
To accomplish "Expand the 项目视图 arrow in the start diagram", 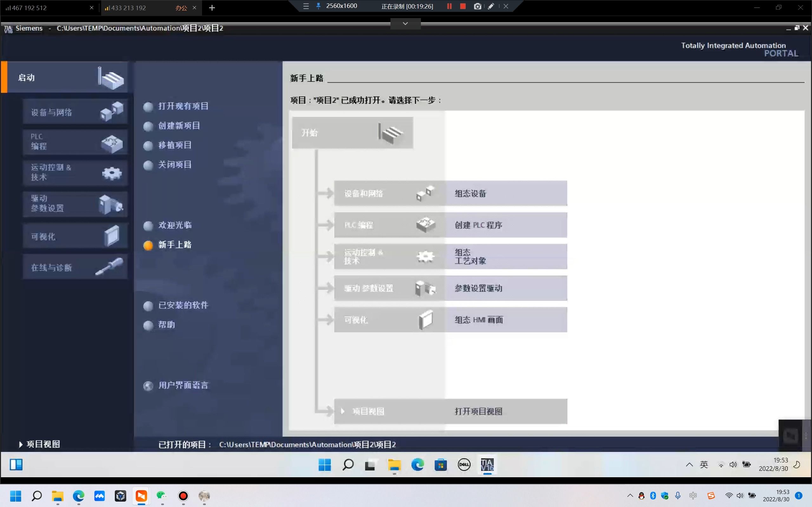I will (343, 411).
